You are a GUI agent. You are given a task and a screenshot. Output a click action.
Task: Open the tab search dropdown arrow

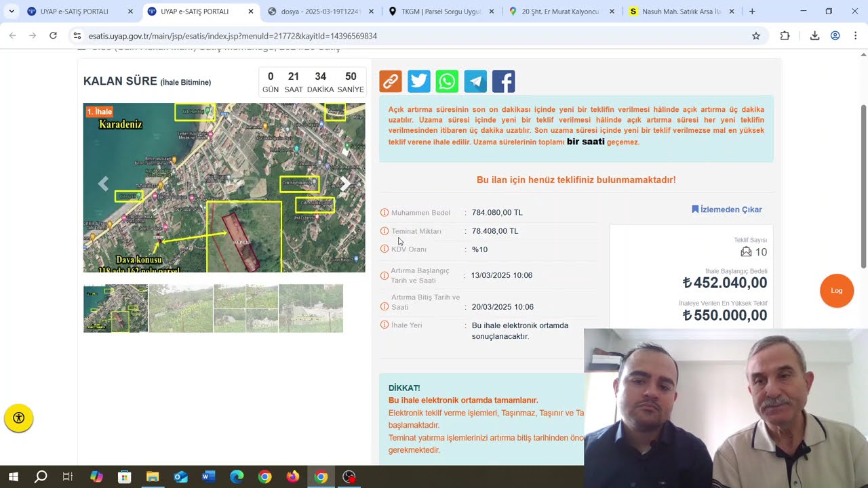pyautogui.click(x=12, y=12)
